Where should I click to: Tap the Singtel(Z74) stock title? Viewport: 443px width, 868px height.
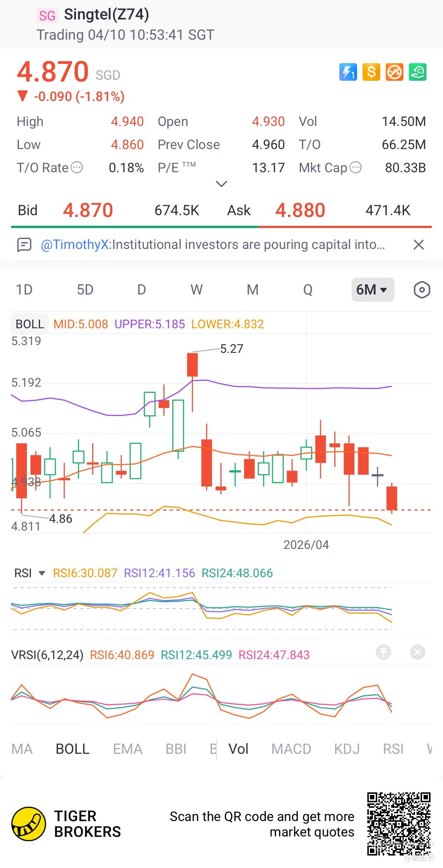pos(107,14)
